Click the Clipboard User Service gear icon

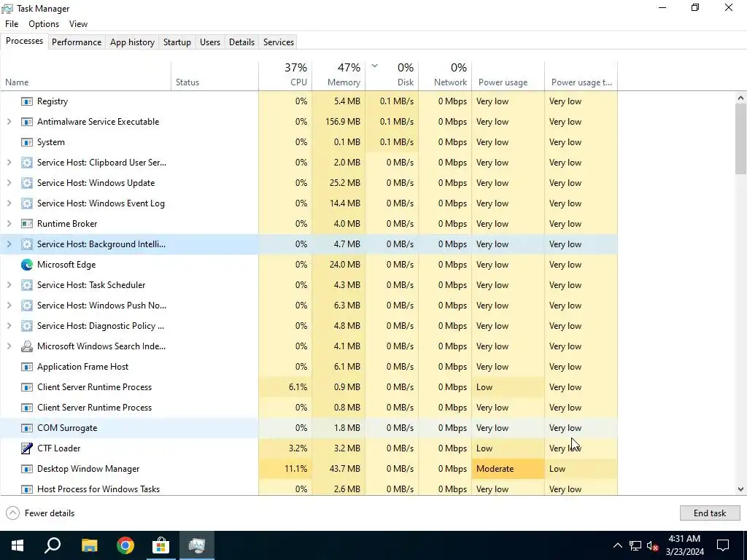tap(27, 163)
